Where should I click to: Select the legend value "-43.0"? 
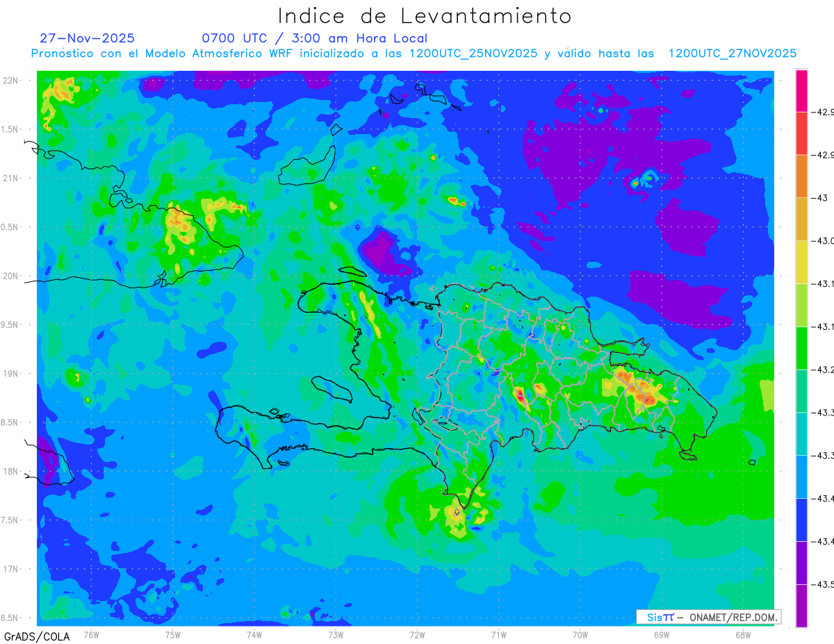pos(821,241)
